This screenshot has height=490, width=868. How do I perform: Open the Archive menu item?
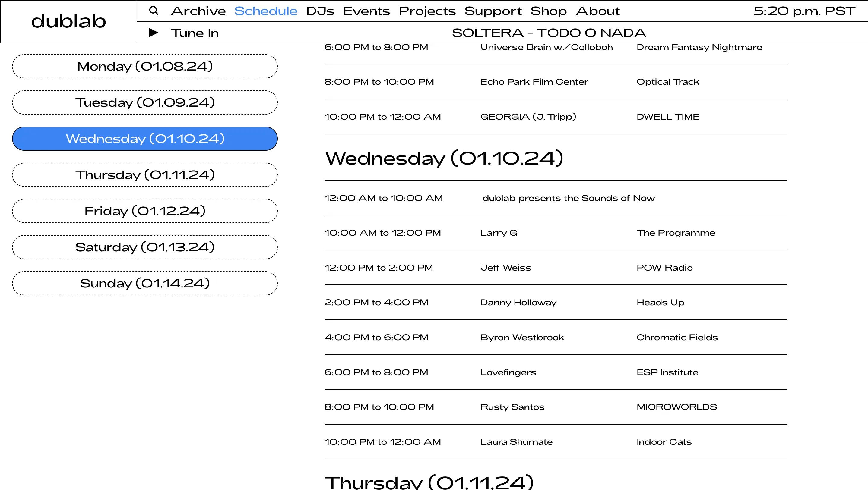coord(198,11)
